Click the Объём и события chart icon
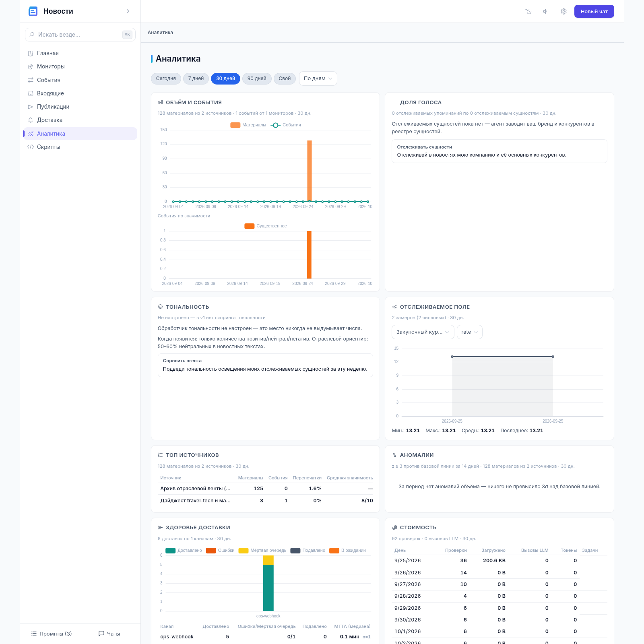This screenshot has height=644, width=644. pos(160,103)
